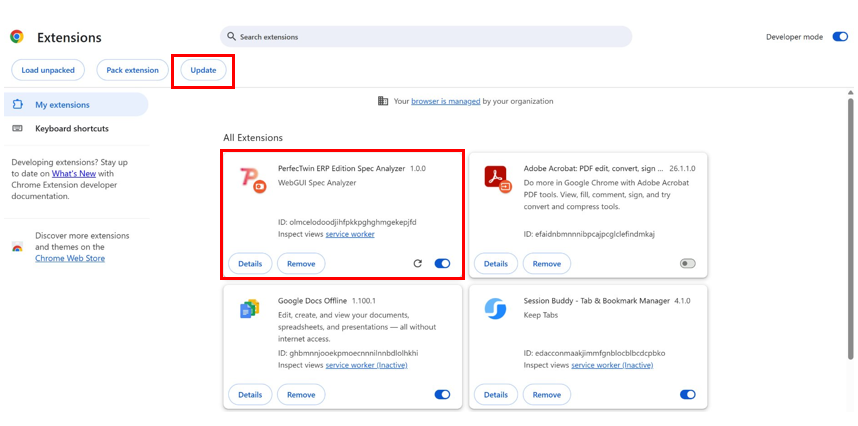Select Adobe ID 'efaidnbmnnnibpcajpcglclefindmkaj'
Screen dimensions: 858x426
[594, 234]
